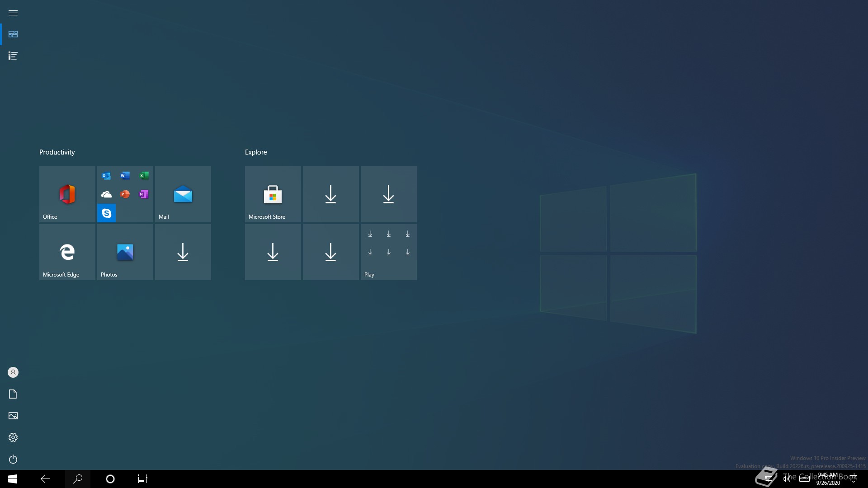Open the user account menu
This screenshot has height=488, width=868.
[x=13, y=372]
